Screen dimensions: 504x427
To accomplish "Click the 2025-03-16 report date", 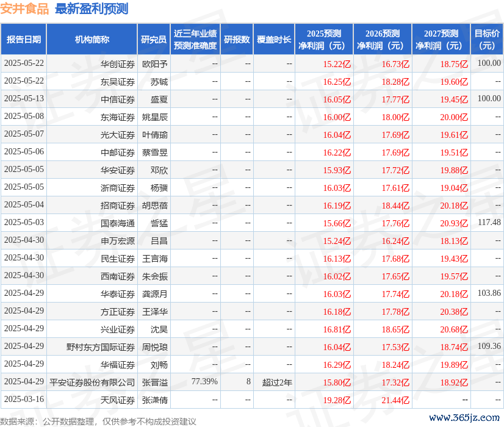I will (x=24, y=399).
